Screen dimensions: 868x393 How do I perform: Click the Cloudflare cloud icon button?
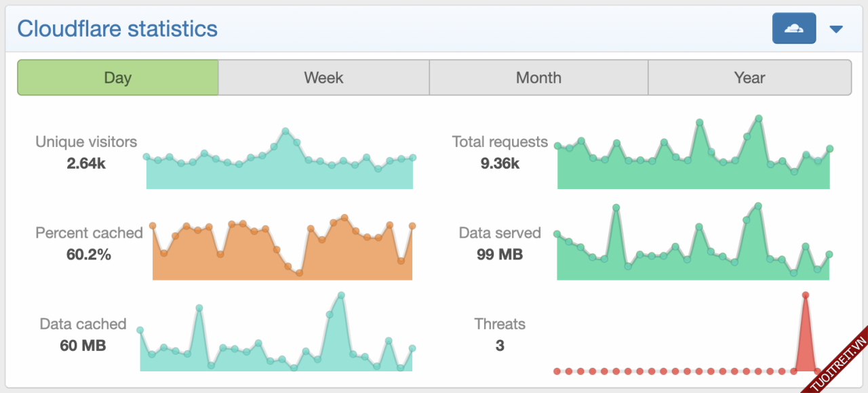pos(793,29)
